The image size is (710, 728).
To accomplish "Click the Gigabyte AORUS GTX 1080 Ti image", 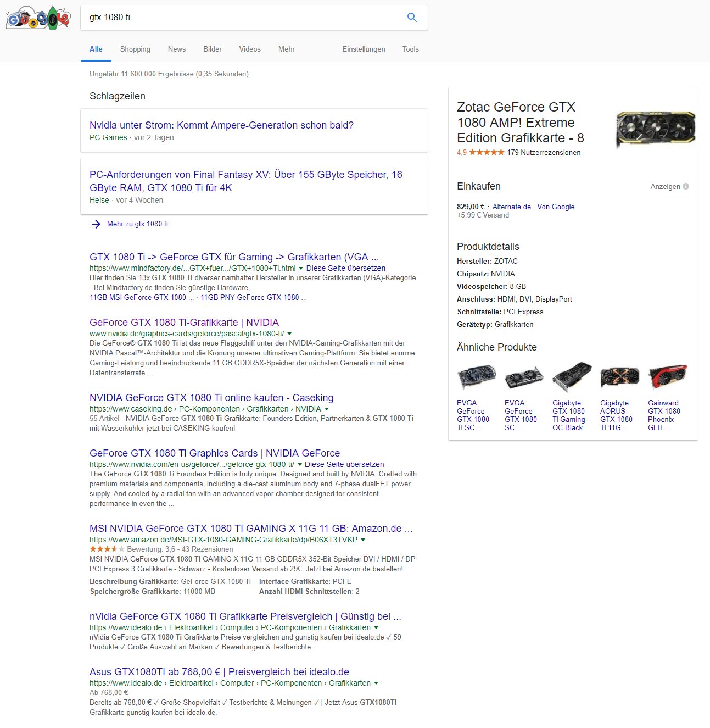I will click(620, 377).
